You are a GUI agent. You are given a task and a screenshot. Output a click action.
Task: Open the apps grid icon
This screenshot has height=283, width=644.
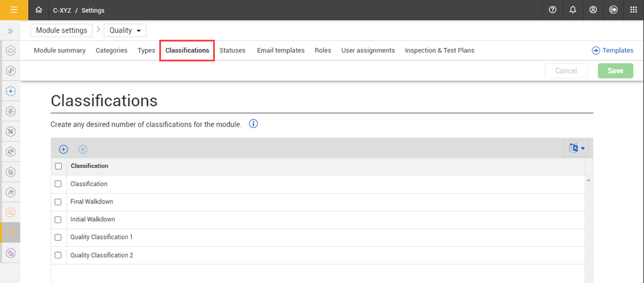pos(633,10)
